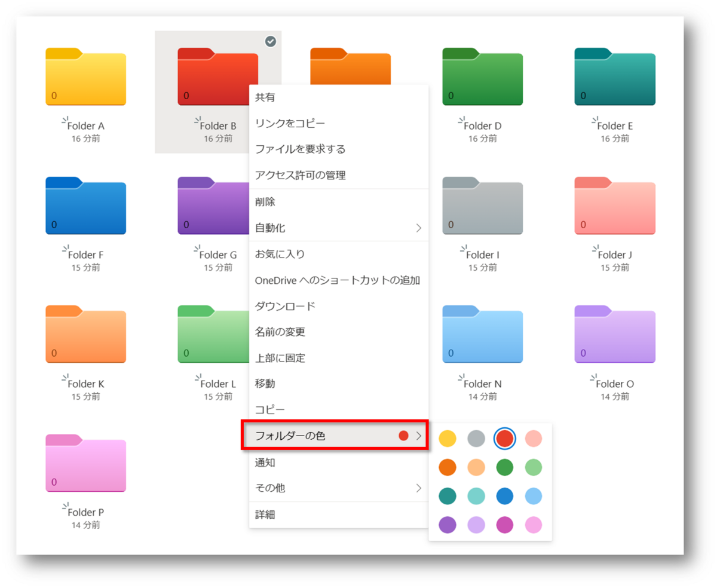This screenshot has height=588, width=717.
Task: Open the teal Folder E icon
Action: 615,76
